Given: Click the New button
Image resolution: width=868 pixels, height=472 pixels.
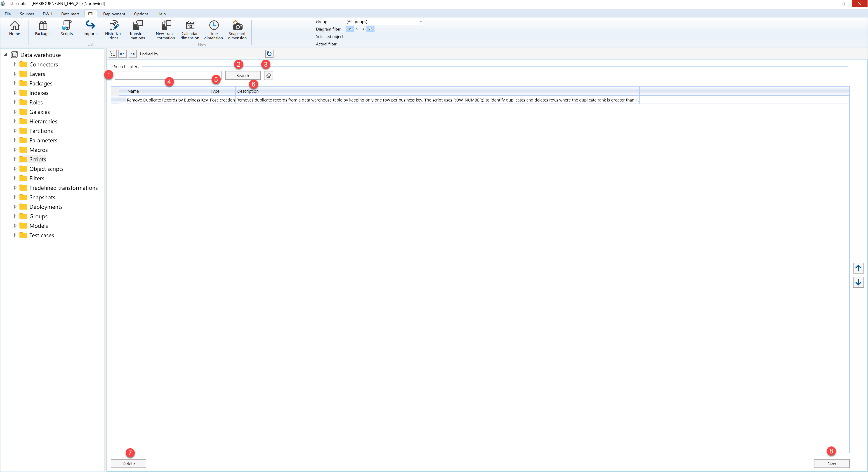Looking at the screenshot, I should point(831,464).
